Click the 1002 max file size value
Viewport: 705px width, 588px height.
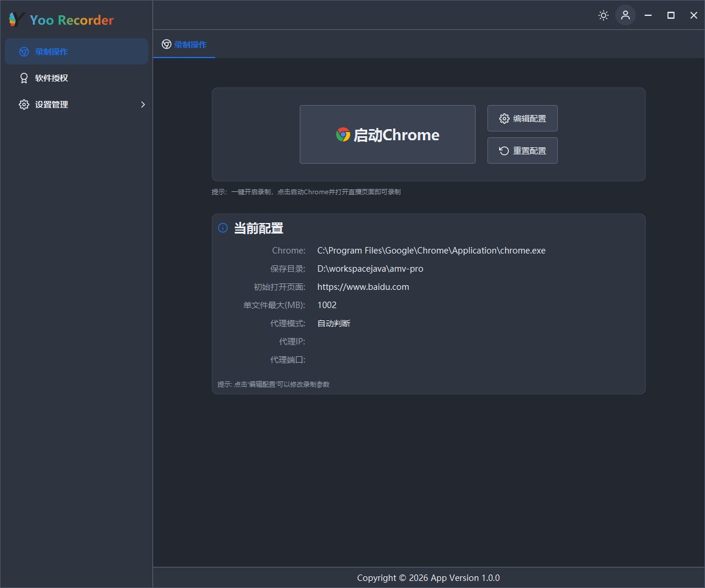tap(327, 305)
